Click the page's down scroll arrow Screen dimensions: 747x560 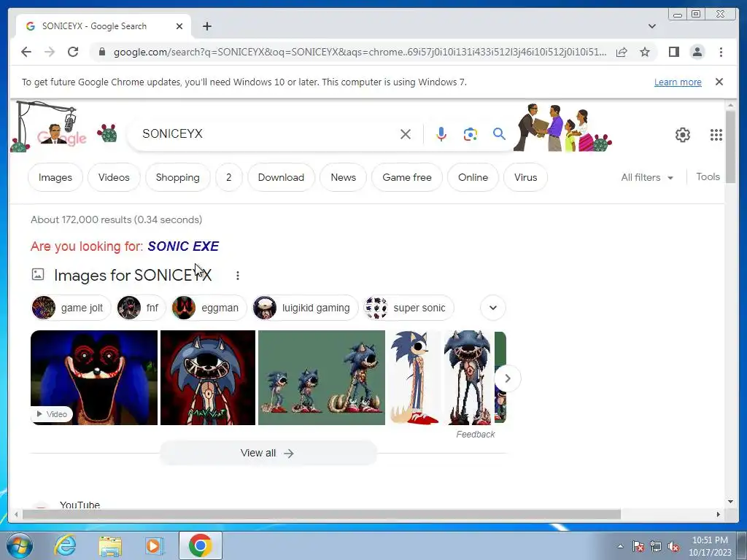coord(731,502)
